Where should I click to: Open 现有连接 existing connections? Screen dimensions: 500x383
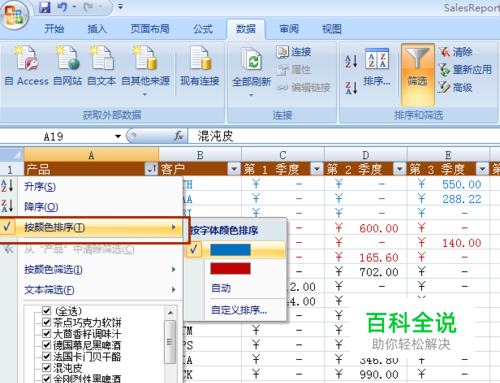pos(200,66)
